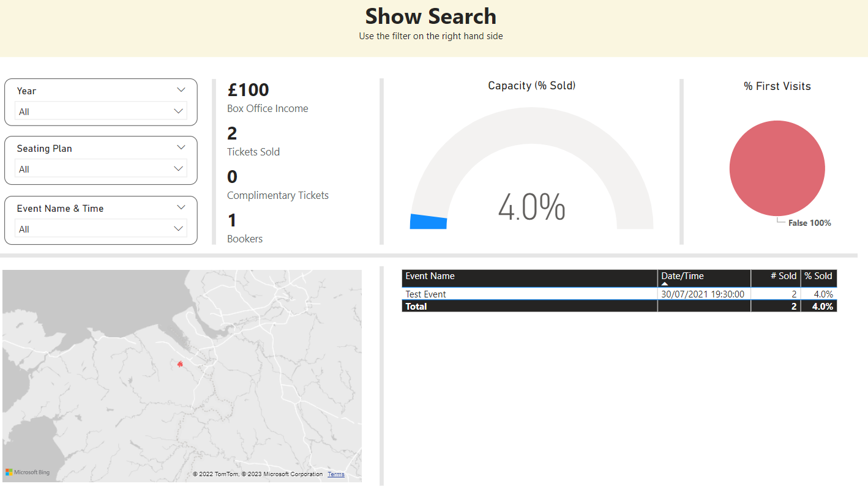Sort table by # Sold column header
Image resolution: width=868 pixels, height=489 pixels.
(x=776, y=278)
